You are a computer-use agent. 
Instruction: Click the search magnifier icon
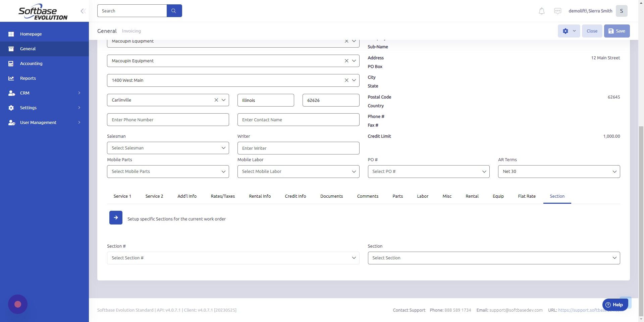pos(174,10)
